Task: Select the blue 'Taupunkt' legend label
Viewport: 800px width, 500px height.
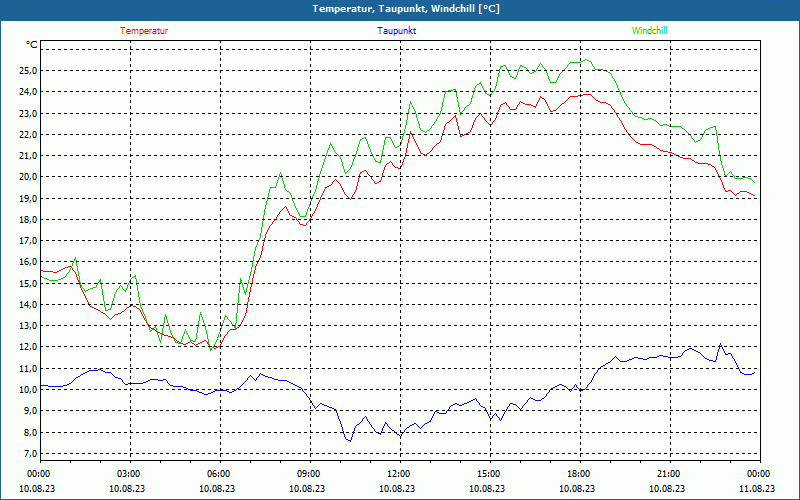Action: coord(396,31)
